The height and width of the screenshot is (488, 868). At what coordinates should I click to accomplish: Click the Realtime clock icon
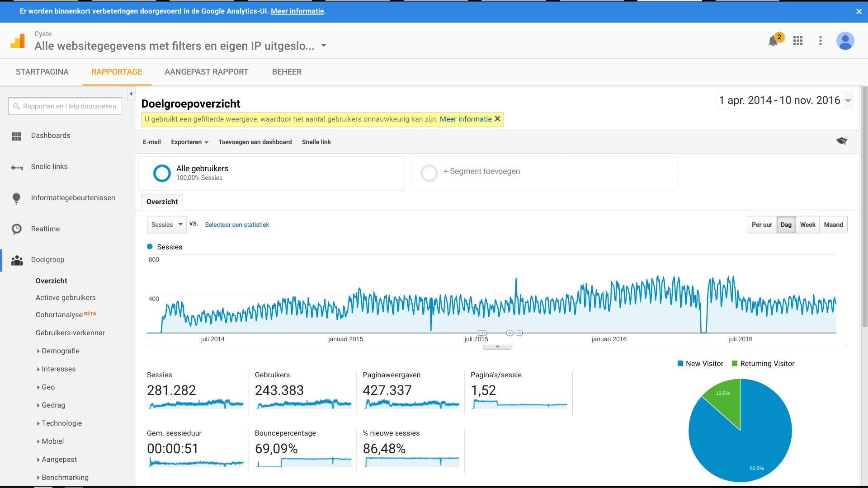click(x=17, y=229)
